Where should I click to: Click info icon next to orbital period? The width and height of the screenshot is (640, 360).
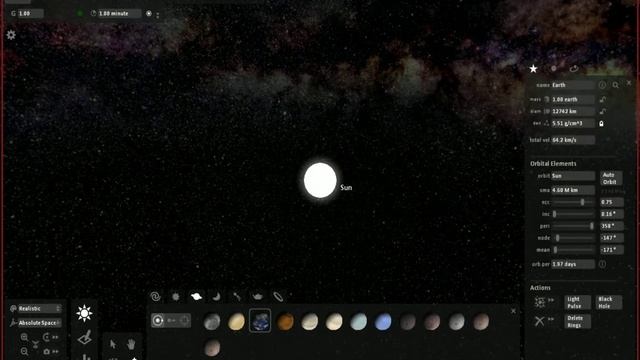(602, 264)
